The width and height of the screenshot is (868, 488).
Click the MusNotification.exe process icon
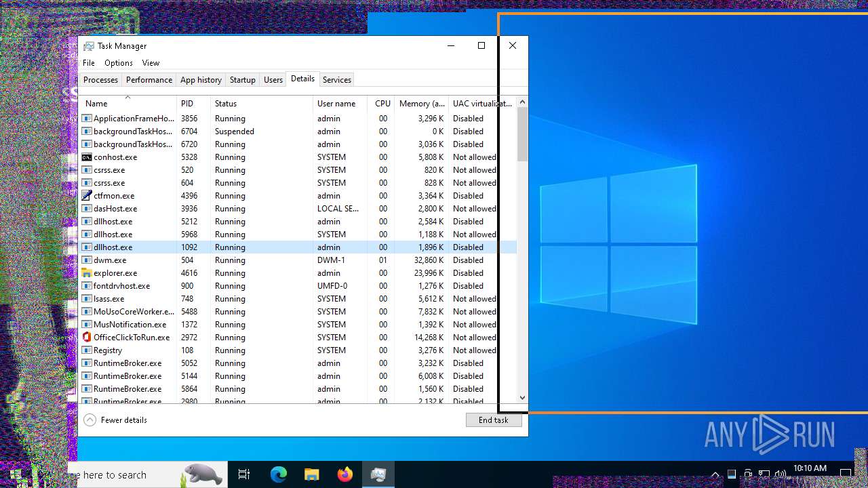point(87,325)
